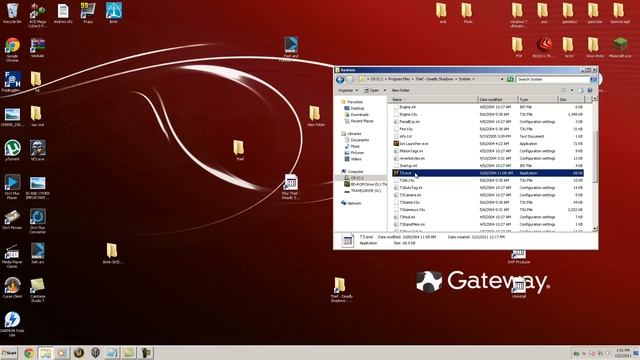Select the Engine.ini file row
Viewport: 640px width, 360px height.
tap(487, 107)
